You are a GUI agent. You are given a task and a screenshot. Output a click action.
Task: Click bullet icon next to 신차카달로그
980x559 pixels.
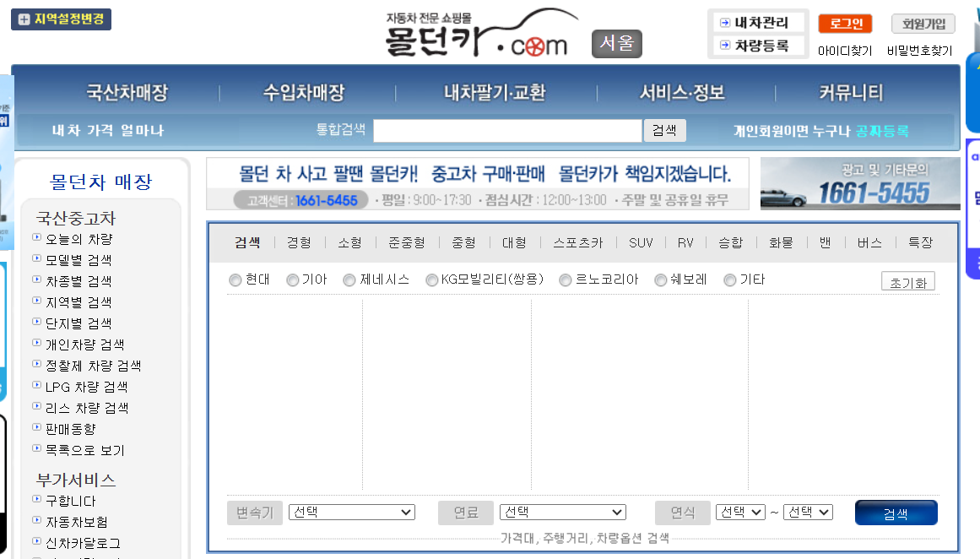pyautogui.click(x=37, y=541)
